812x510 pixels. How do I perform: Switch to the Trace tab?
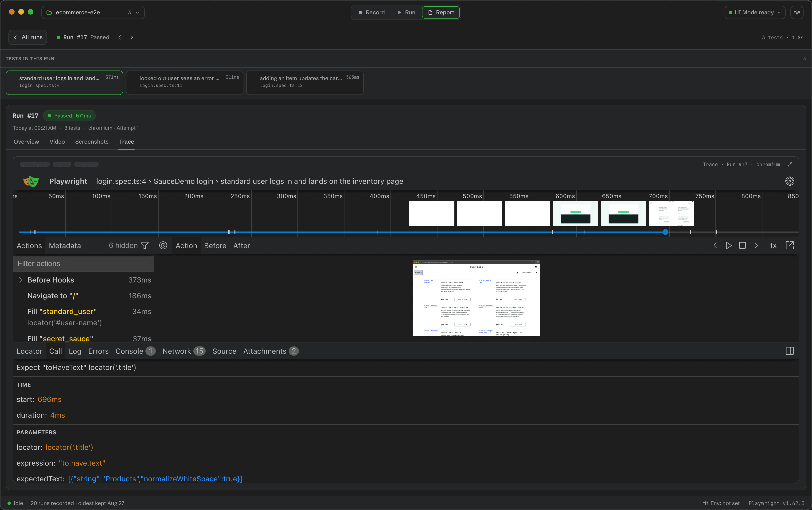pos(126,142)
